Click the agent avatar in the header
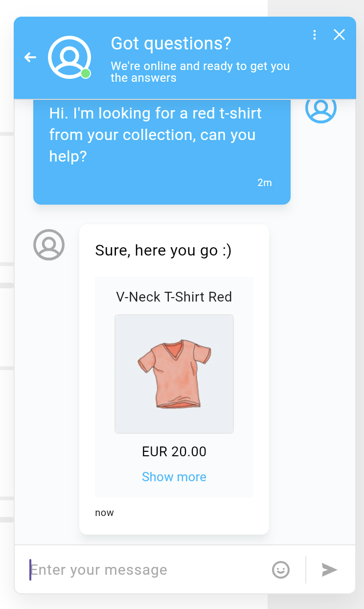 (69, 57)
